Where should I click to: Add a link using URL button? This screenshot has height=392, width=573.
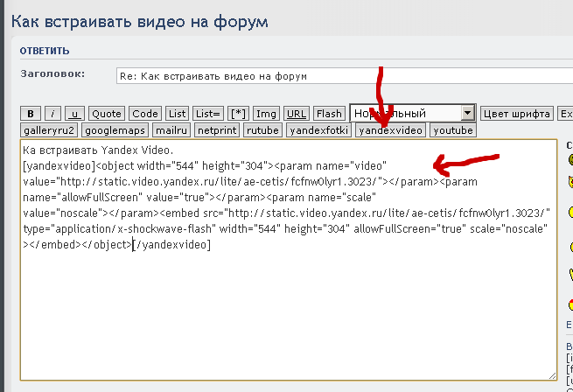pyautogui.click(x=297, y=114)
